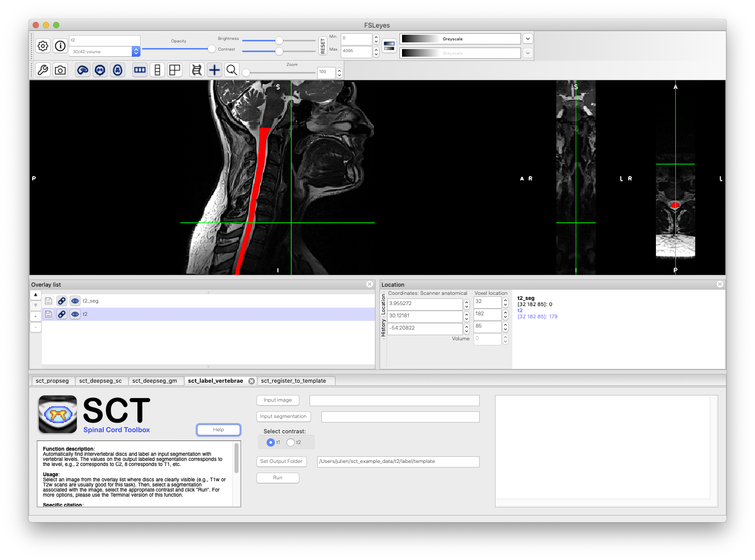This screenshot has height=560, width=755.
Task: Toggle the coronal view icon
Action: (x=100, y=70)
